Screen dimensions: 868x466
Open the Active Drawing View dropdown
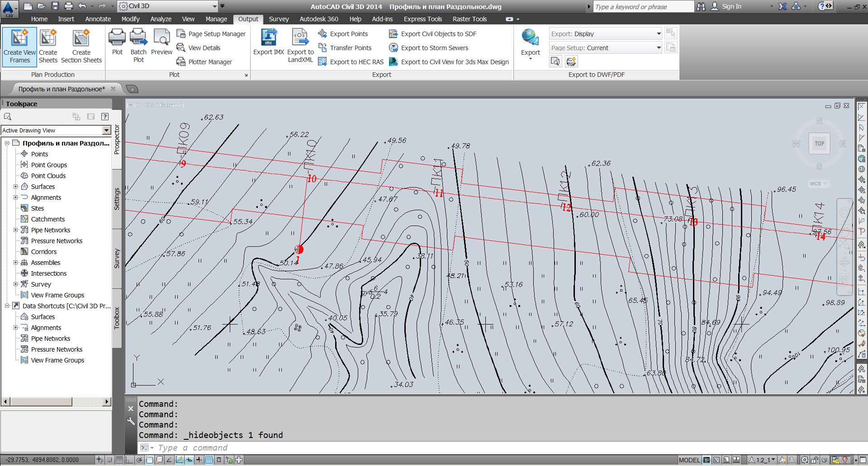pyautogui.click(x=106, y=131)
